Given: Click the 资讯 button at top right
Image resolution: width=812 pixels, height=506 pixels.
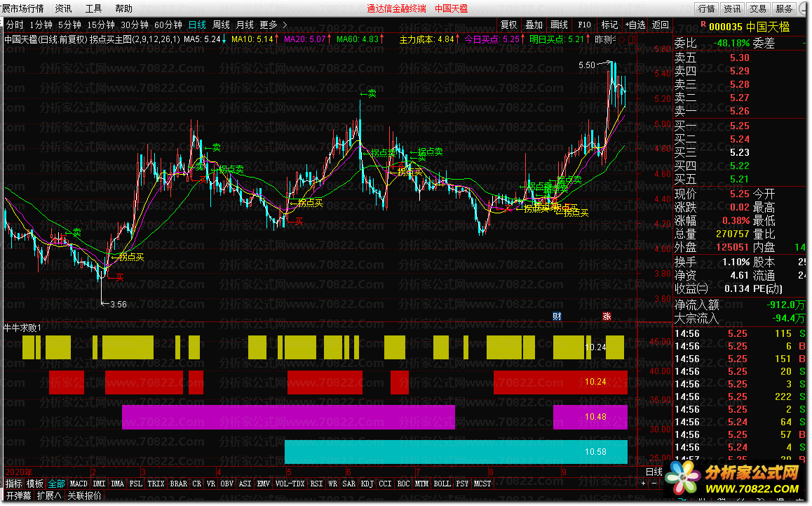Looking at the screenshot, I should 732,8.
